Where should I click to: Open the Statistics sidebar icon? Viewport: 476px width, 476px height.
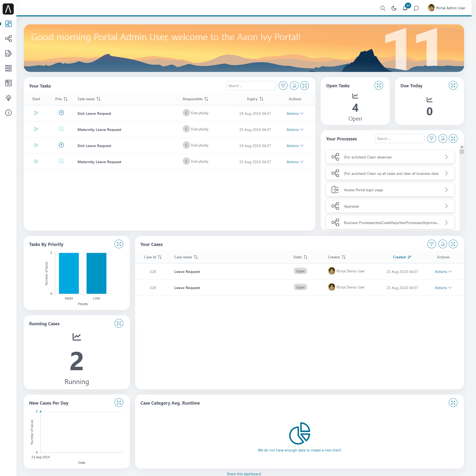[x=8, y=83]
